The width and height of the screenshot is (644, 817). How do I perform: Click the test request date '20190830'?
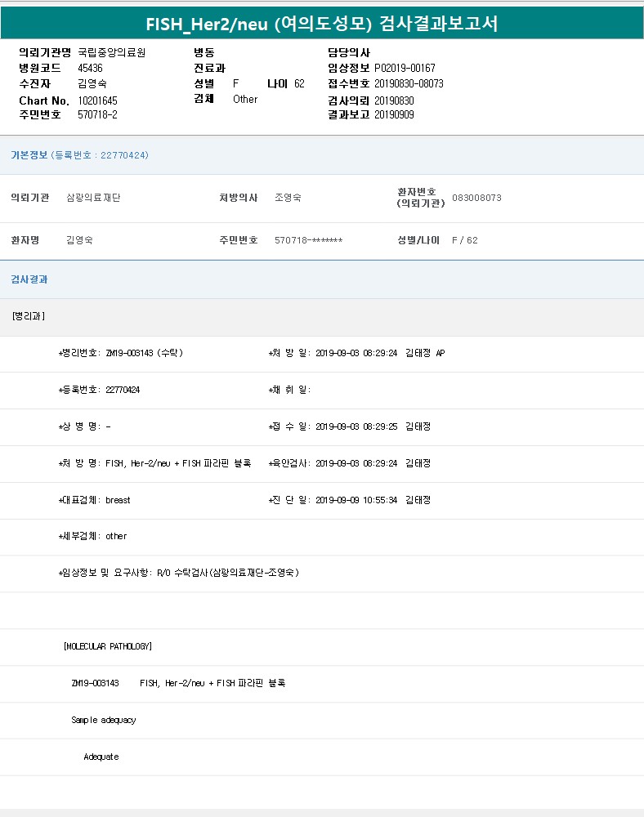coord(394,100)
